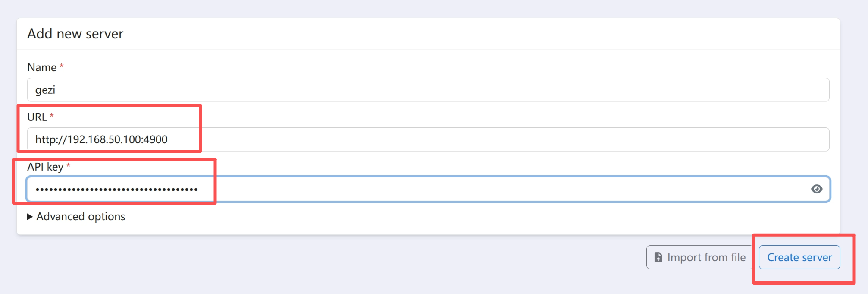Viewport: 868px width, 294px height.
Task: Click the red asterisk beside URL
Action: [52, 116]
